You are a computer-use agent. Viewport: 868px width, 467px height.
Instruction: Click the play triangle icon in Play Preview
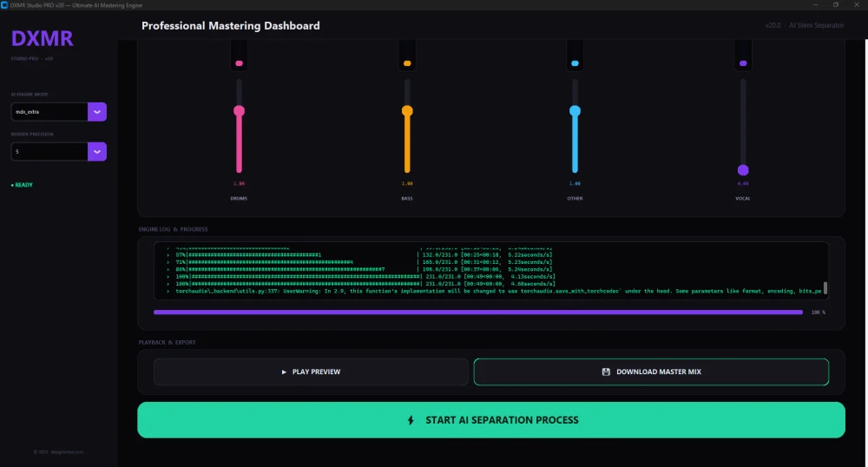click(x=284, y=372)
